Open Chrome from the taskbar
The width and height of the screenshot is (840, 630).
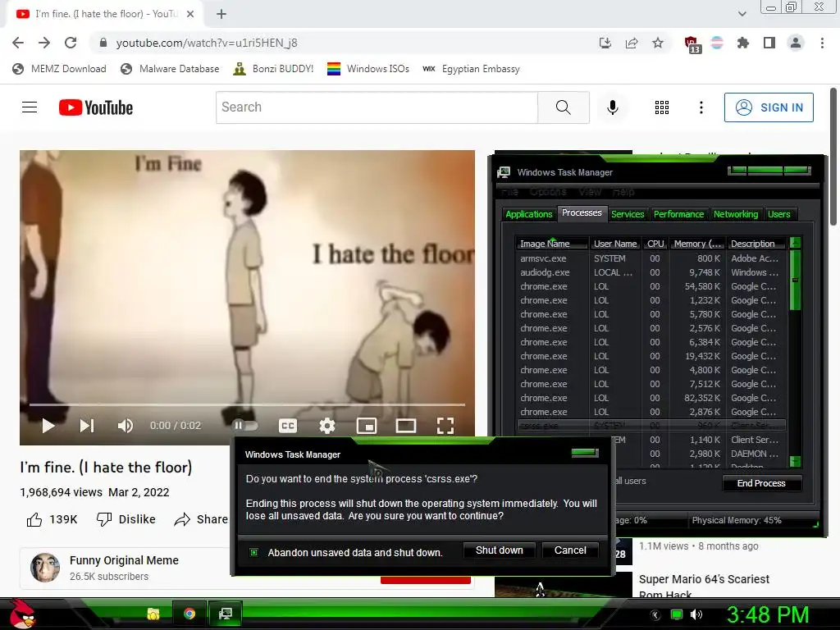189,614
